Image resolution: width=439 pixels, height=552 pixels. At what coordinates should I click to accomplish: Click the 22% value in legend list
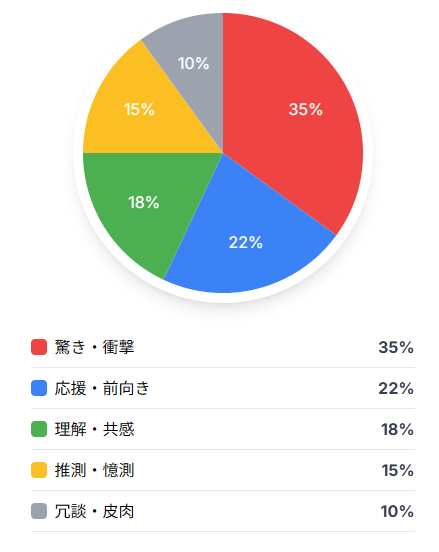[396, 388]
